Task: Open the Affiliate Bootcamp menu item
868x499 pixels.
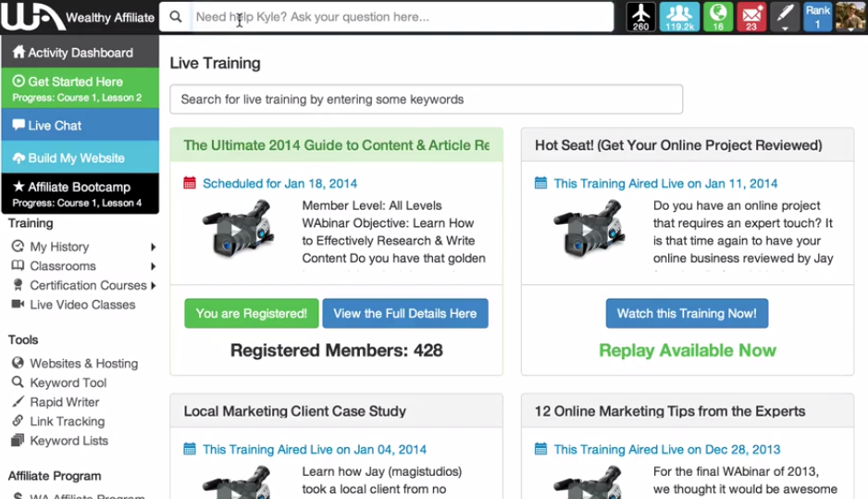Action: [81, 193]
